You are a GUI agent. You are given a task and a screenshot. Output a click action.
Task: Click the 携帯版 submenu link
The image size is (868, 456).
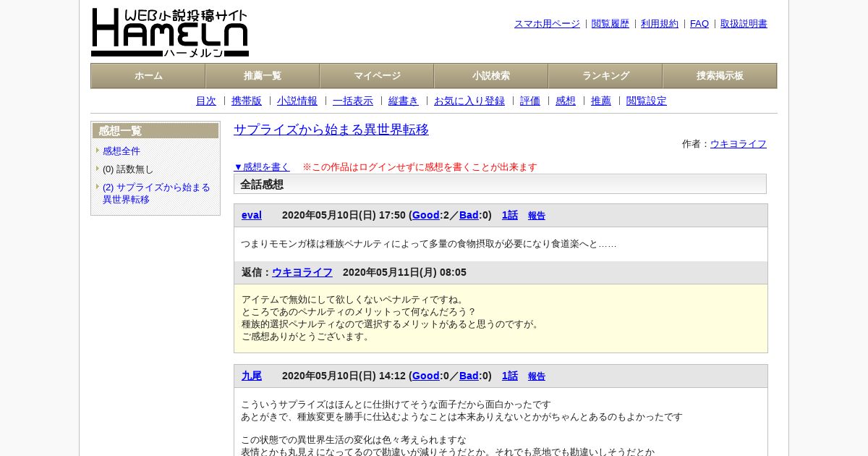(247, 101)
